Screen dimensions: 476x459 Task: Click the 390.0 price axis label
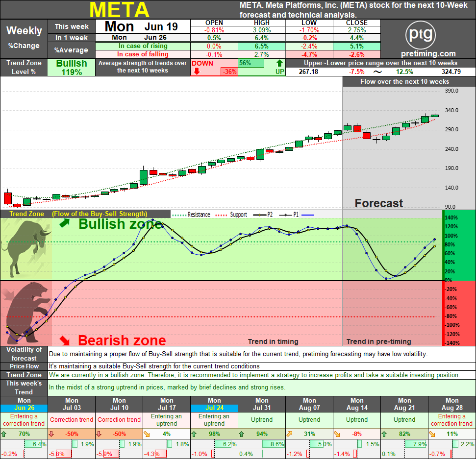(451, 91)
